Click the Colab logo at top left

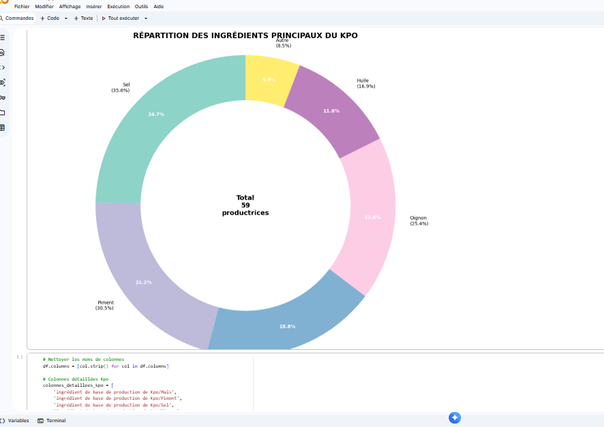[x=4, y=3]
